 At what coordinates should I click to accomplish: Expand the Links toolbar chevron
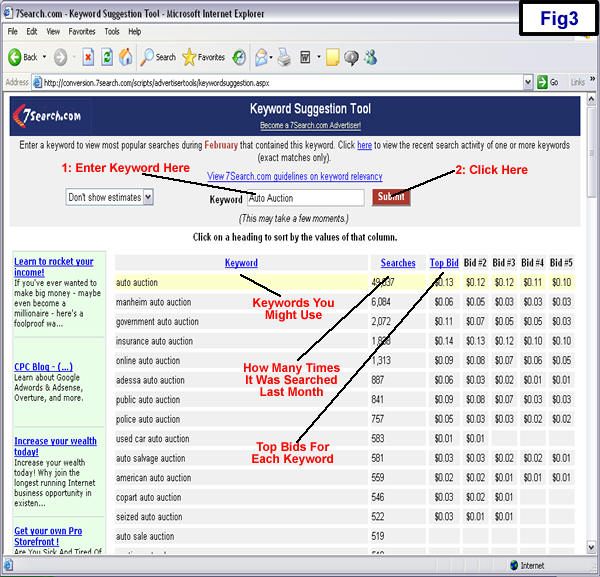click(592, 79)
